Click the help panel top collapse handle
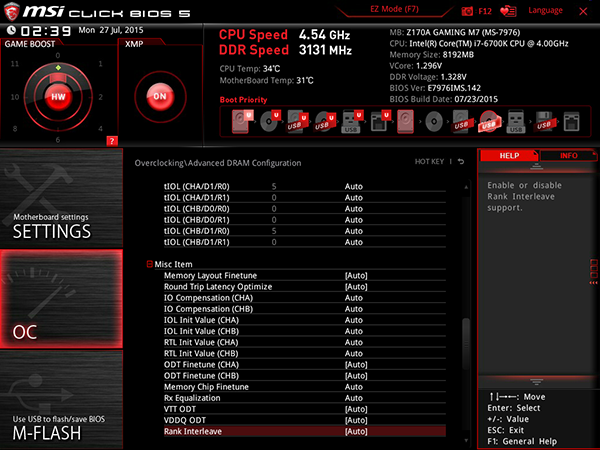 click(x=536, y=166)
